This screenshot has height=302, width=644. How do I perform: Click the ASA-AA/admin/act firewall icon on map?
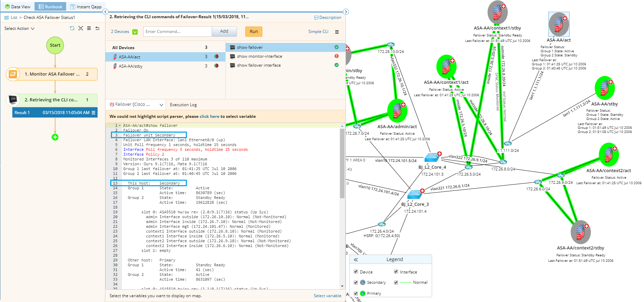[397, 111]
